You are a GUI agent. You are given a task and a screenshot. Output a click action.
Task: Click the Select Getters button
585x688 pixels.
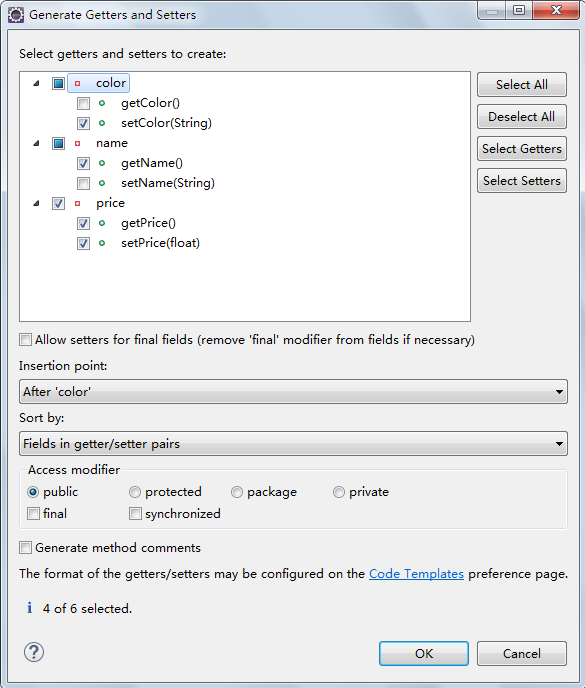pos(522,149)
